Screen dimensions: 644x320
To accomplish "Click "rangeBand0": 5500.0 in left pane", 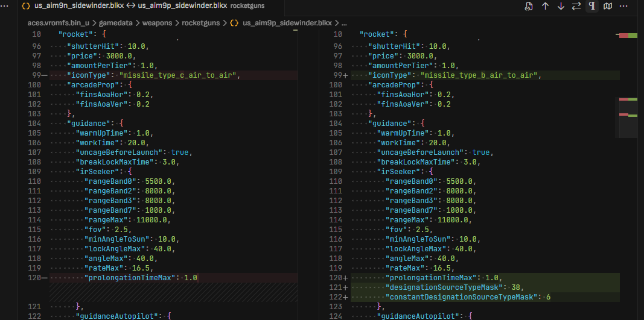I will click(x=130, y=181).
